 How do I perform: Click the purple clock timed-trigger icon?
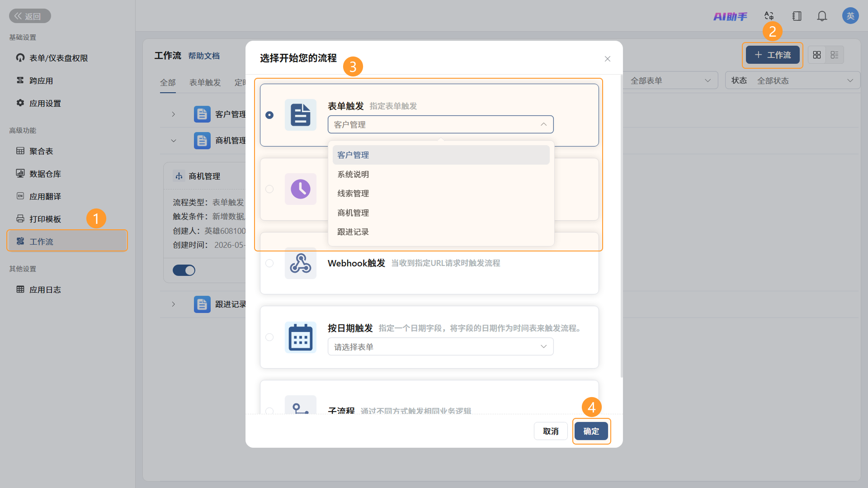301,189
